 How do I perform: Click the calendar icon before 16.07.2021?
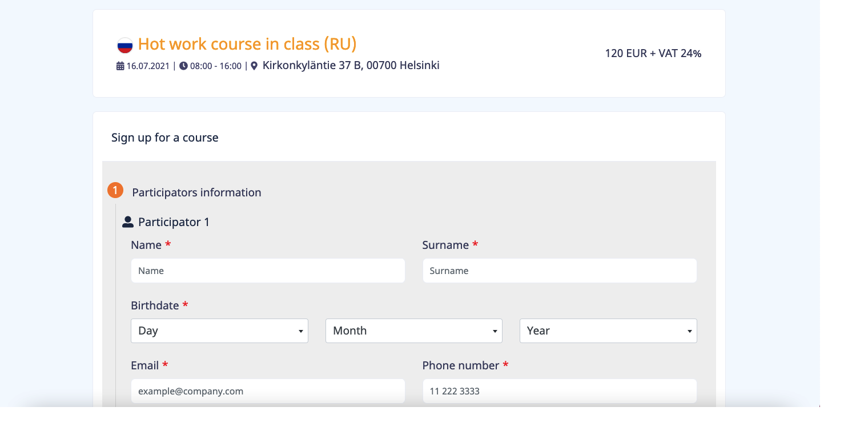[x=120, y=66]
